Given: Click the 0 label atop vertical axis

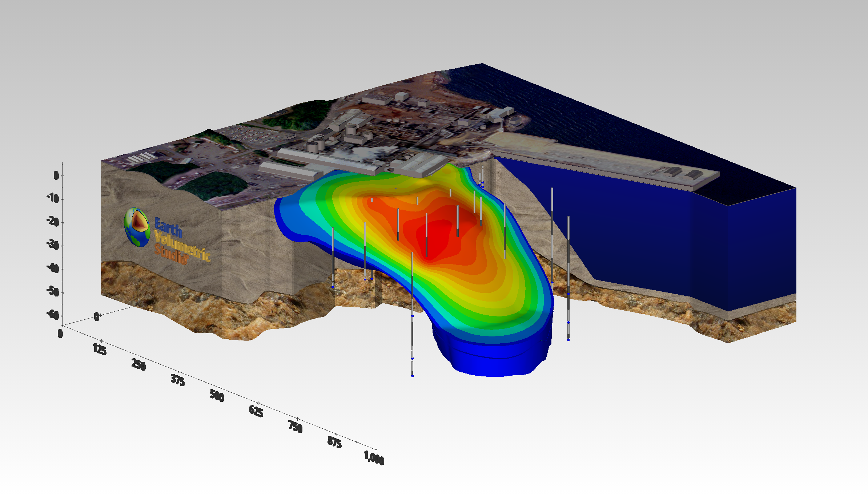Looking at the screenshot, I should coord(56,176).
